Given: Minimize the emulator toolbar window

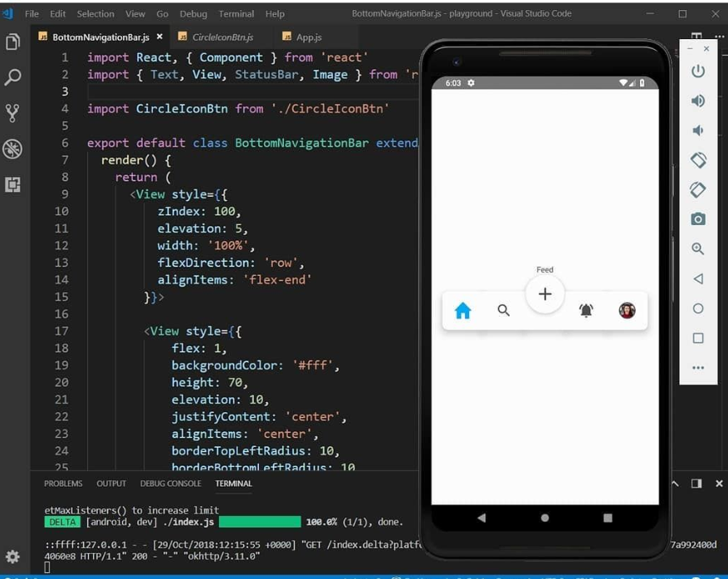Looking at the screenshot, I should point(691,48).
